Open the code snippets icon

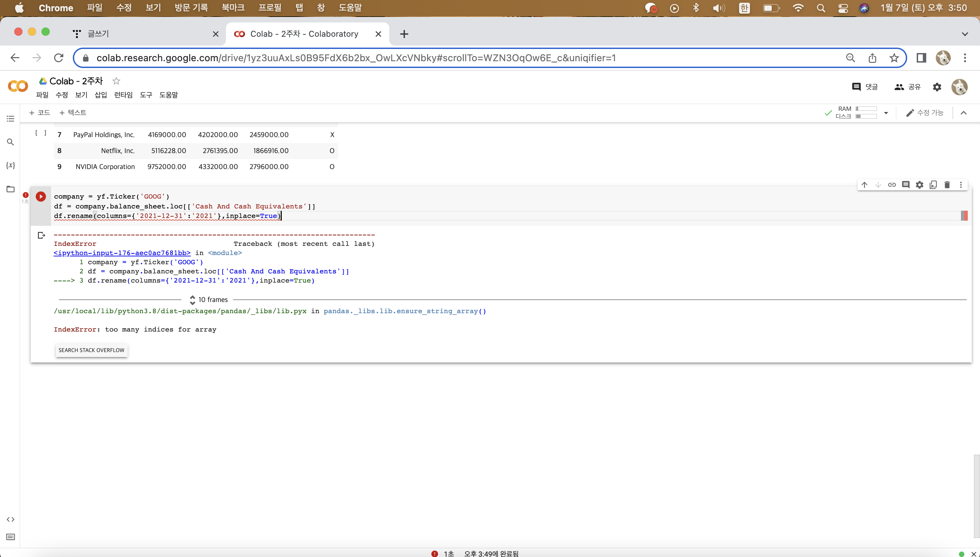pyautogui.click(x=11, y=519)
